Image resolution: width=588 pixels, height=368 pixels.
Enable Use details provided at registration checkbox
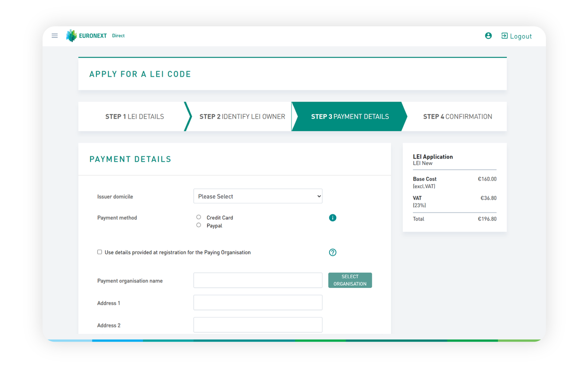[99, 252]
